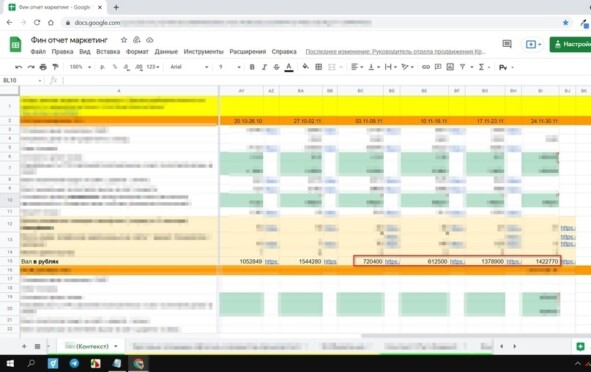
Task: Open the last edit history link
Action: coord(395,52)
